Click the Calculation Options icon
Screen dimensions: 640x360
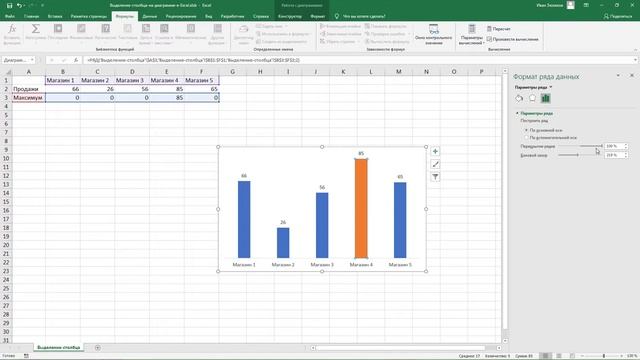click(472, 29)
